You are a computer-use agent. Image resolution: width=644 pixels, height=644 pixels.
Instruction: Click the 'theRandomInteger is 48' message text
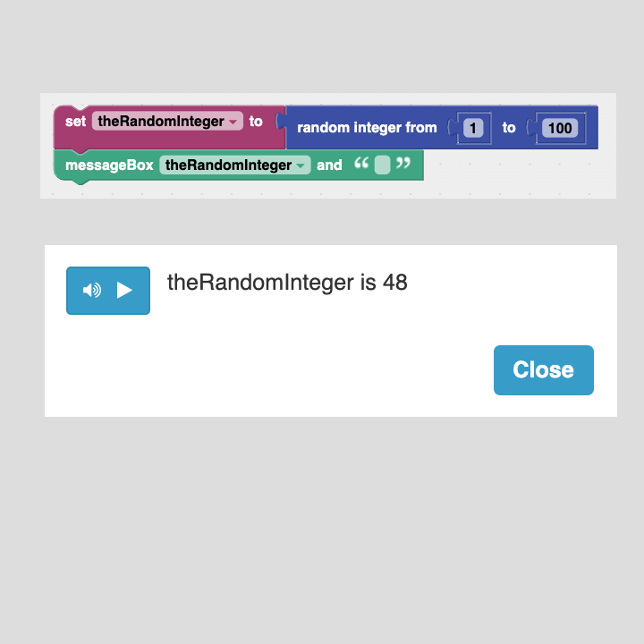[287, 283]
